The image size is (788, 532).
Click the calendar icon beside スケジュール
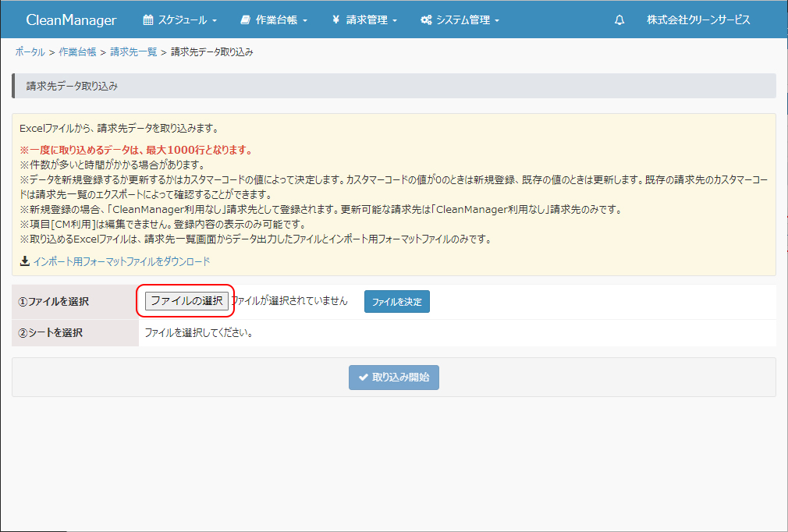[x=148, y=20]
